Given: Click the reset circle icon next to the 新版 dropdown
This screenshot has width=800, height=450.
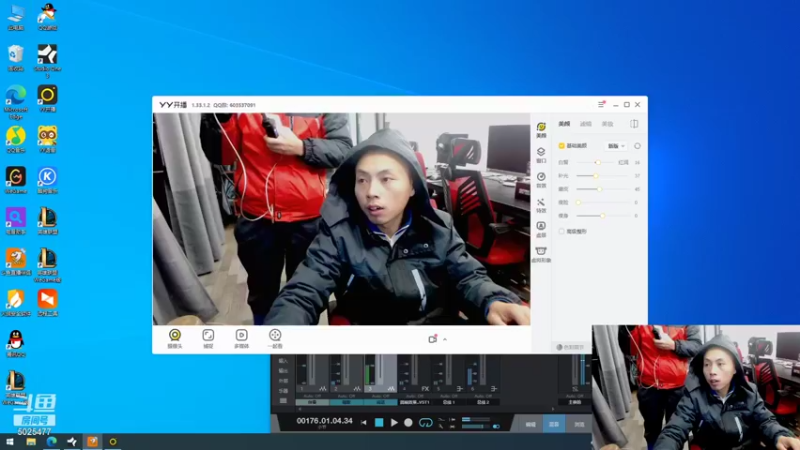Looking at the screenshot, I should click(637, 146).
